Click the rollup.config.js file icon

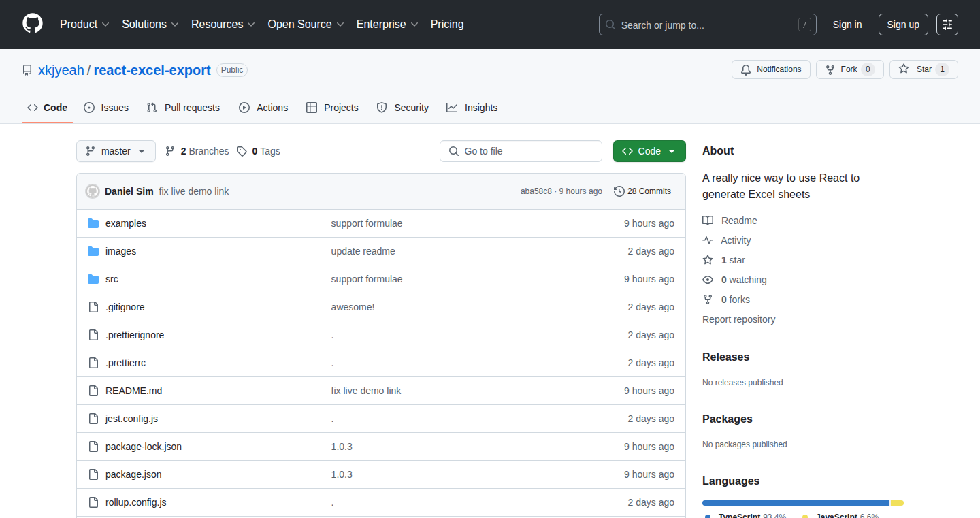[93, 502]
